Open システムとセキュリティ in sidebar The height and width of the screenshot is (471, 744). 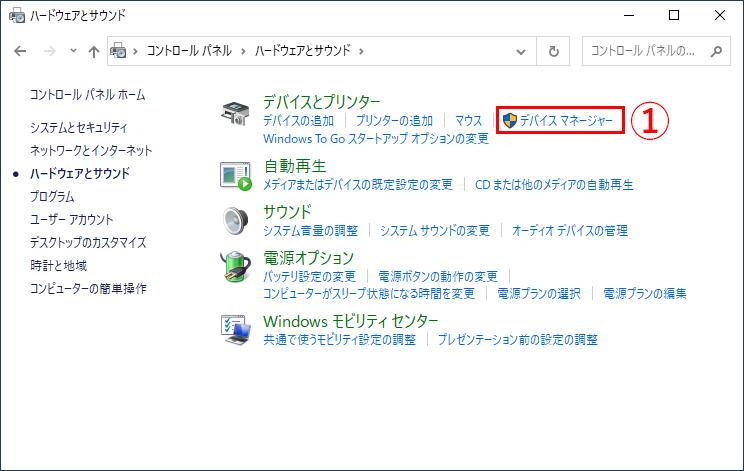click(x=79, y=128)
